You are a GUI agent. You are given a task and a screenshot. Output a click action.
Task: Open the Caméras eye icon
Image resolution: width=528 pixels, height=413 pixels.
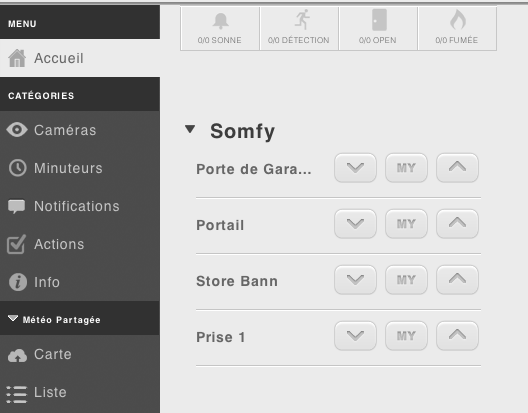[17, 130]
